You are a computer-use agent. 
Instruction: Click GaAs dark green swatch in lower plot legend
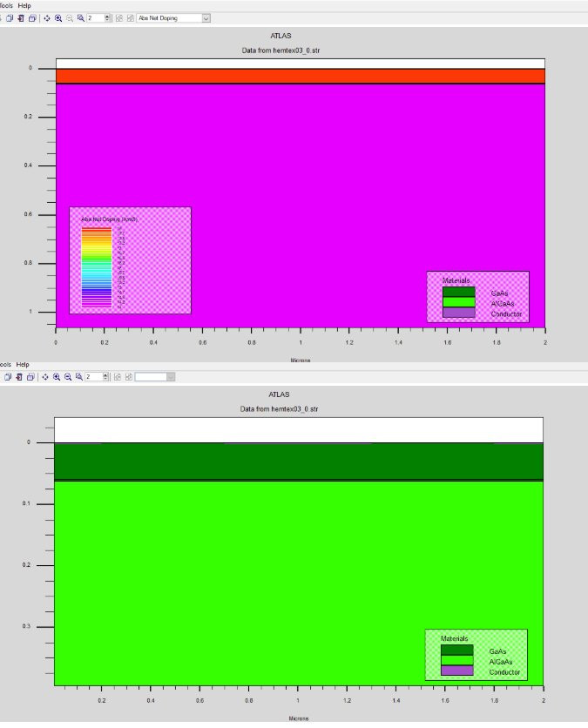click(x=456, y=650)
